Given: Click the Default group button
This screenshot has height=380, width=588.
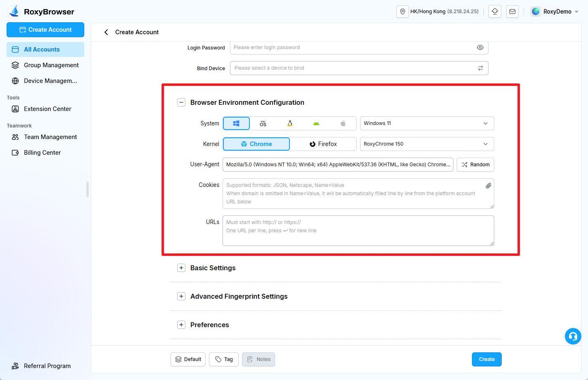Looking at the screenshot, I should point(188,359).
